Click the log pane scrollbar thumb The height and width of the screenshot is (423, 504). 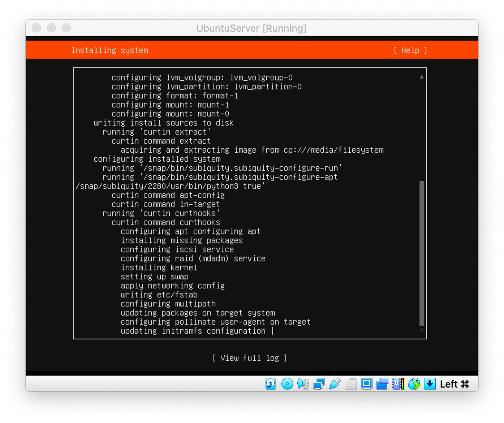point(422,253)
